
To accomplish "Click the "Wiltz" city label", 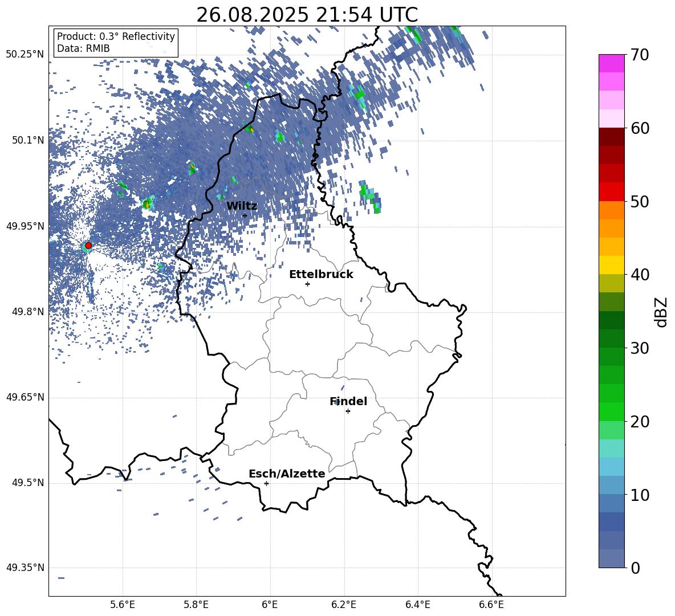I will (x=242, y=206).
